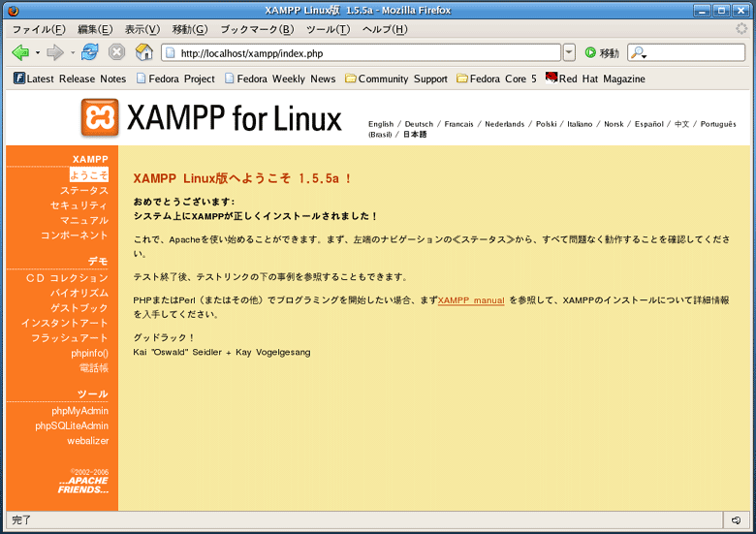Launch phpMyAdmin from the tools list

click(x=80, y=411)
